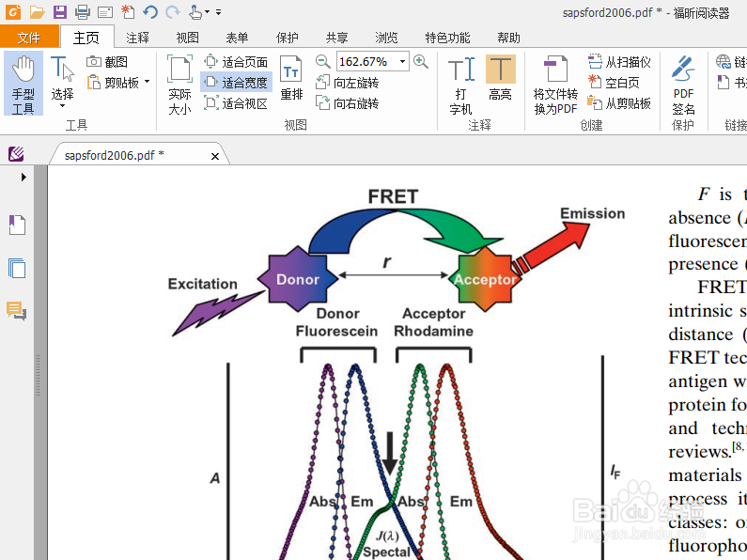Open the bookmarks panel in sidebar
Image resolution: width=747 pixels, height=560 pixels.
[17, 225]
